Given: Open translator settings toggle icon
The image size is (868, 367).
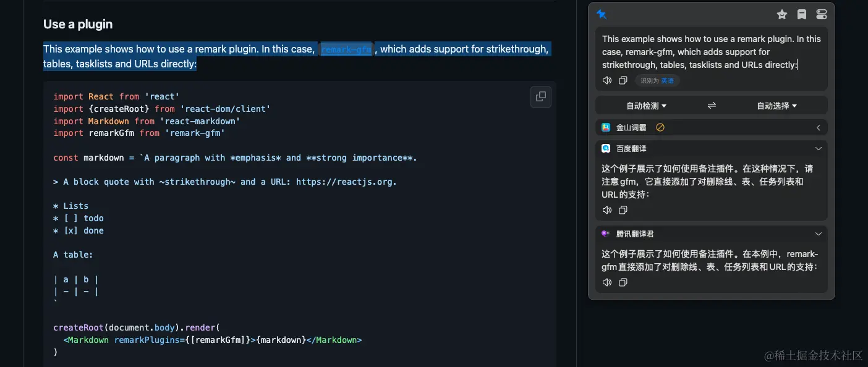Looking at the screenshot, I should tap(821, 14).
